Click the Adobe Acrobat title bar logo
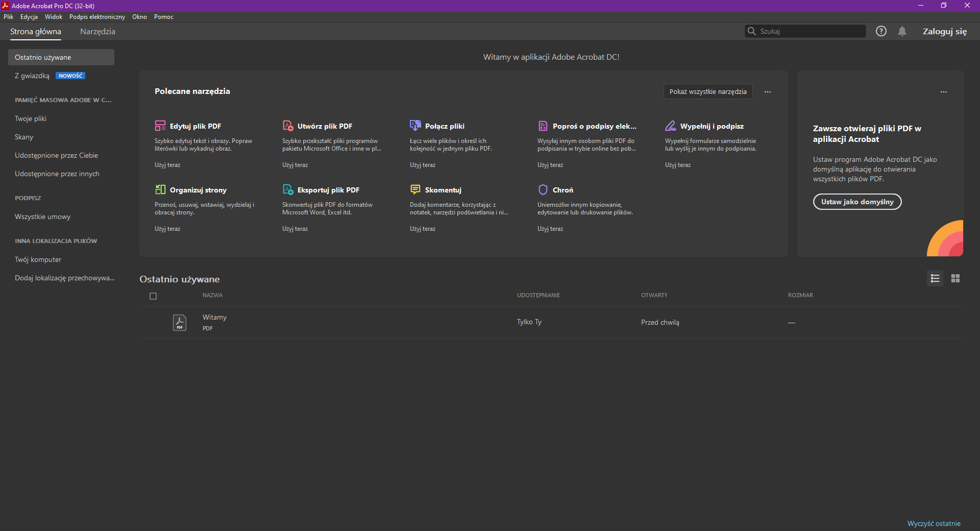Screen dimensions: 980x531 pos(5,6)
